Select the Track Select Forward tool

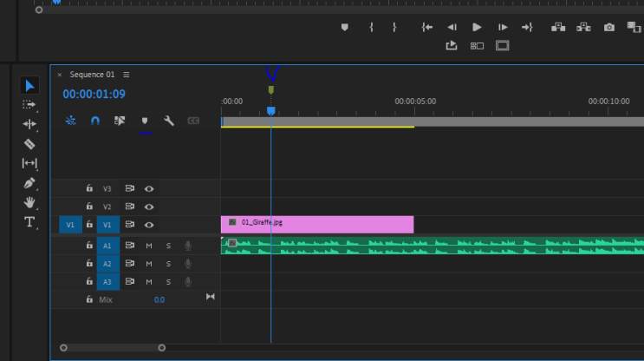[29, 104]
